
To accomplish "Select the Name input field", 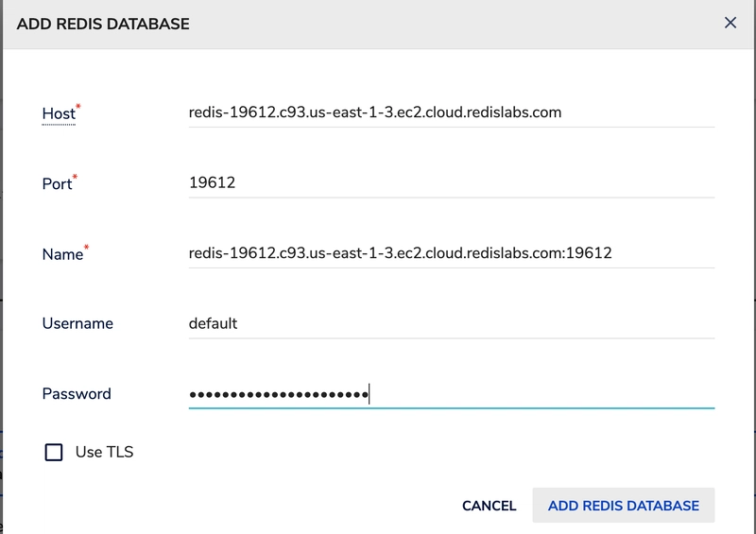I will click(x=452, y=253).
